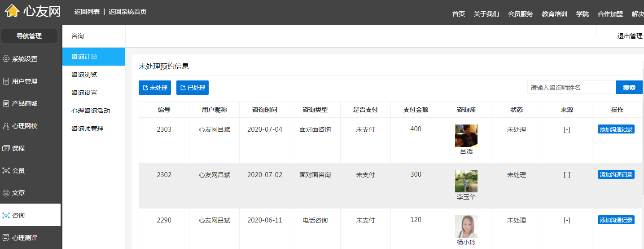The width and height of the screenshot is (644, 249).
Task: Open the 课程 play icon entry
Action: (6, 148)
